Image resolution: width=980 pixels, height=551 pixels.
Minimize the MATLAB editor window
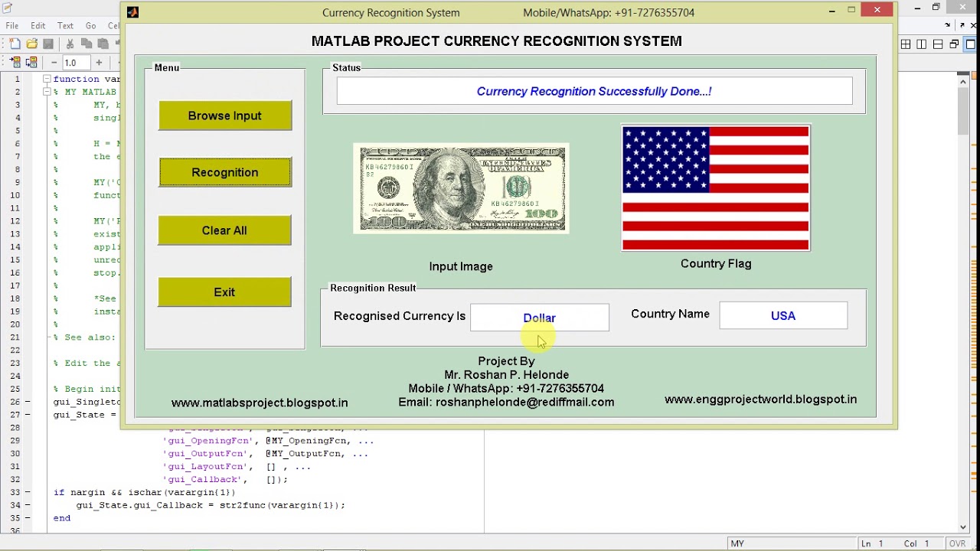(x=917, y=8)
